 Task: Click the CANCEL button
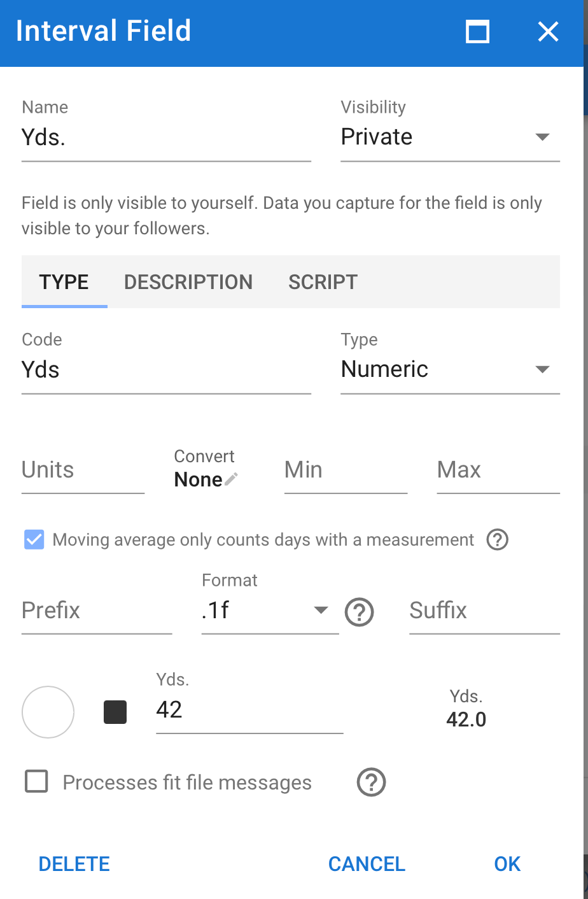point(367,864)
